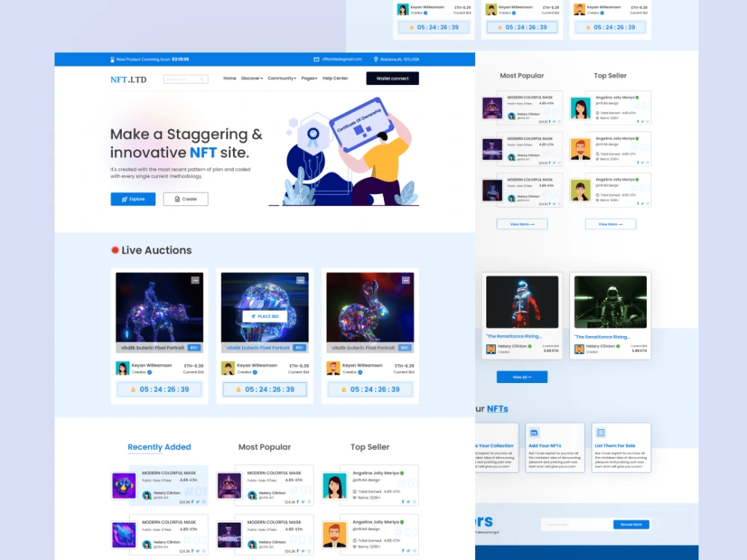Click "Add Your NFTs" card title
This screenshot has width=747, height=560.
(545, 446)
